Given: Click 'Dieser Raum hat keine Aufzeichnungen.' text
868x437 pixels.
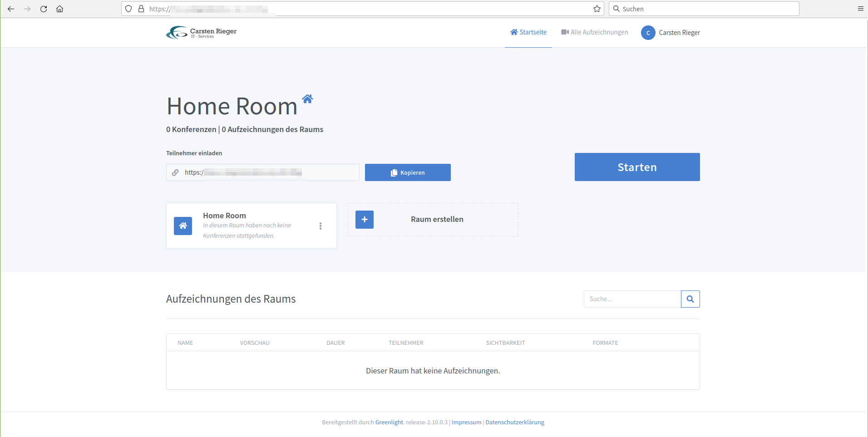Looking at the screenshot, I should pyautogui.click(x=433, y=371).
